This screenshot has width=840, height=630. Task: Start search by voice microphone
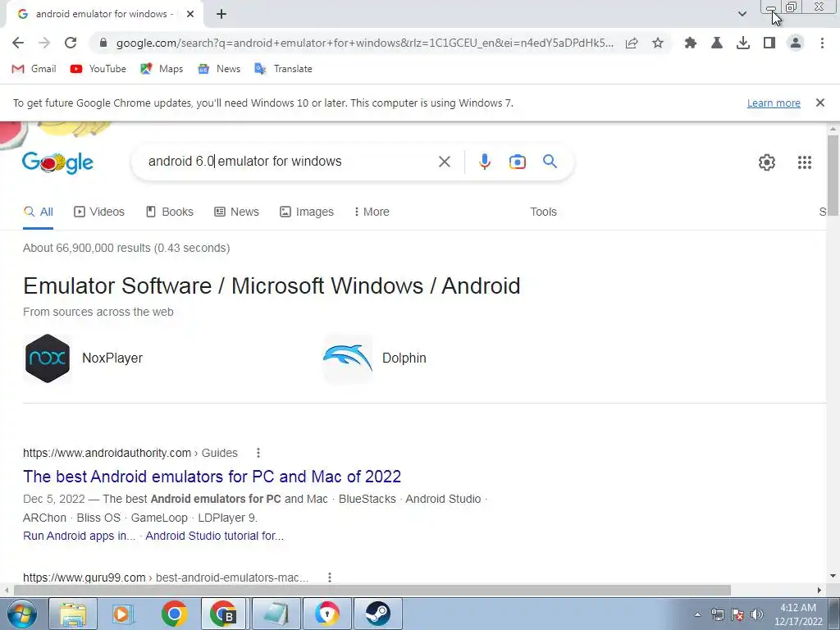click(484, 162)
